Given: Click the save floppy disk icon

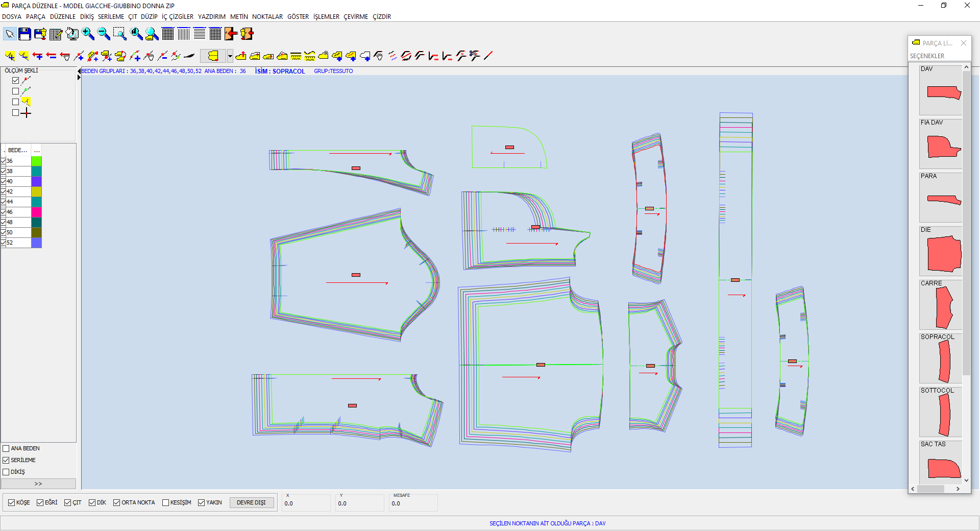Looking at the screenshot, I should (24, 34).
